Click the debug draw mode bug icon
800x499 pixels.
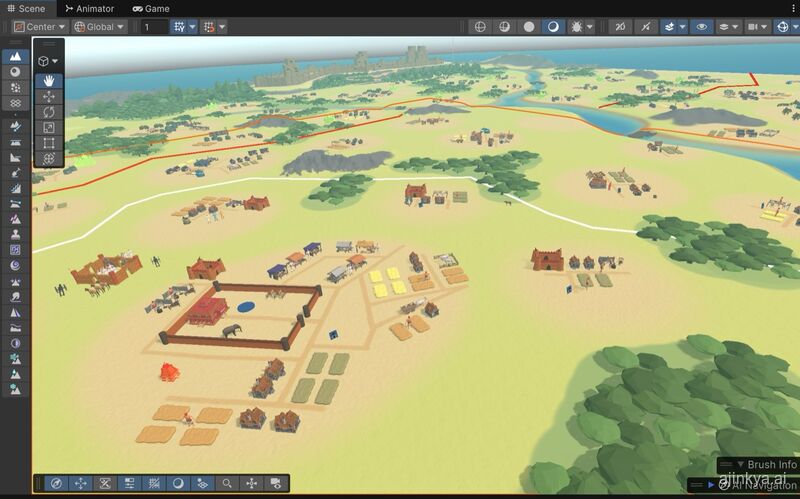[x=577, y=27]
